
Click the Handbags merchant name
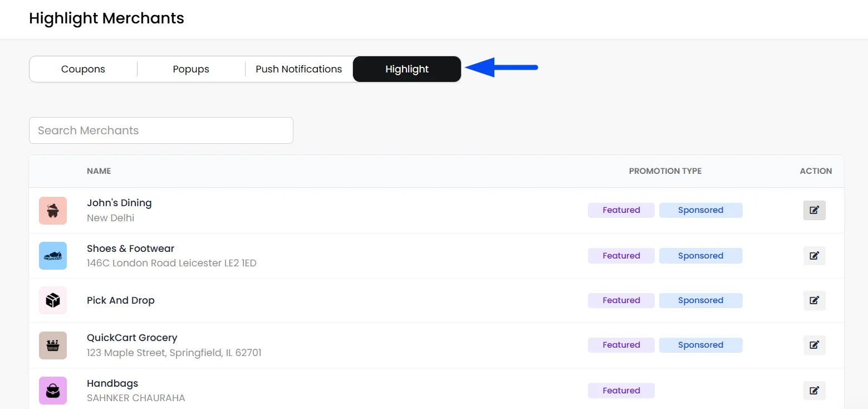tap(112, 383)
